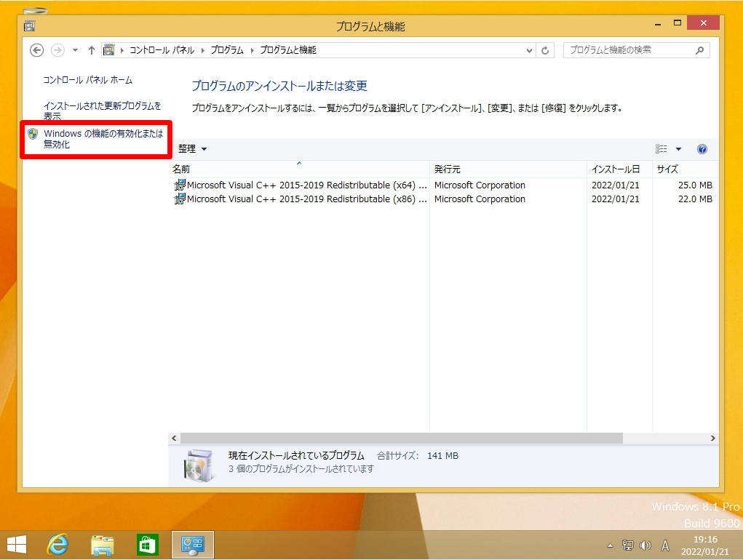Open the Windows Start button
Screen dimensions: 743x560
click(x=17, y=545)
